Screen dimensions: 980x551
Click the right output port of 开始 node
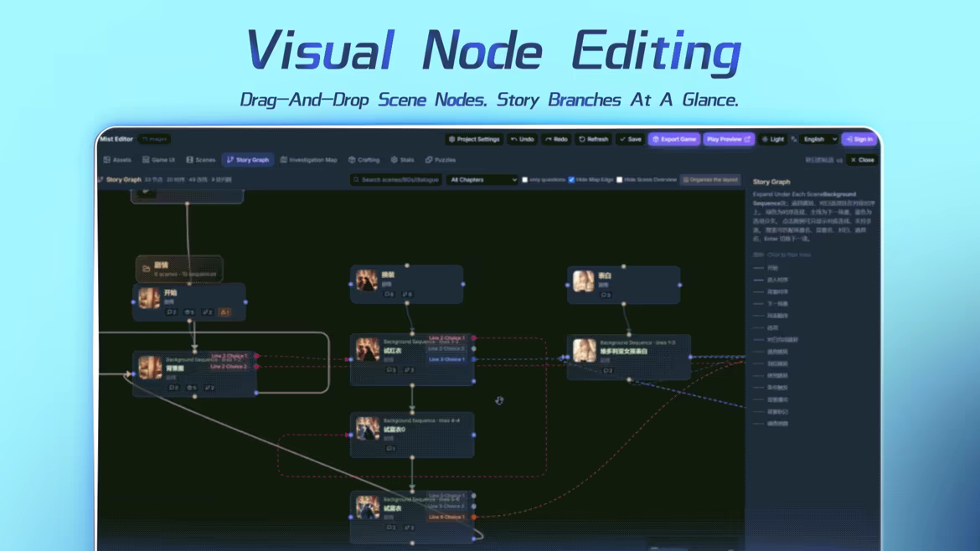245,301
